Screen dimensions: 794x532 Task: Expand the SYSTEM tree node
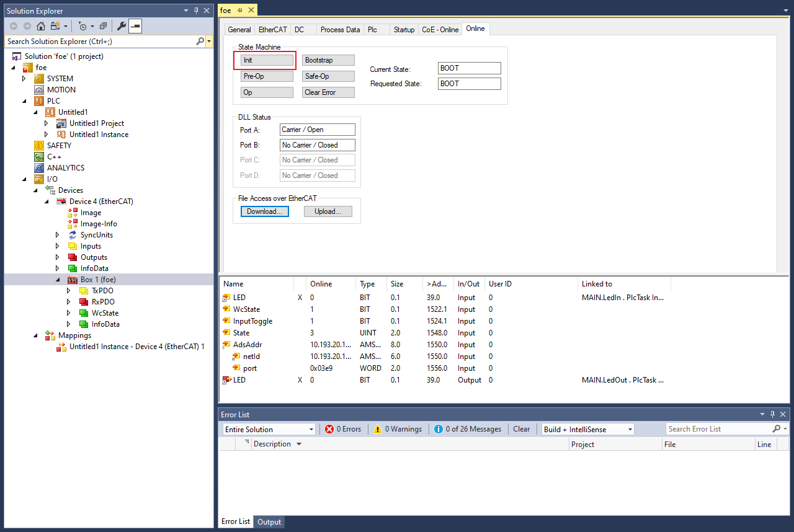coord(24,79)
